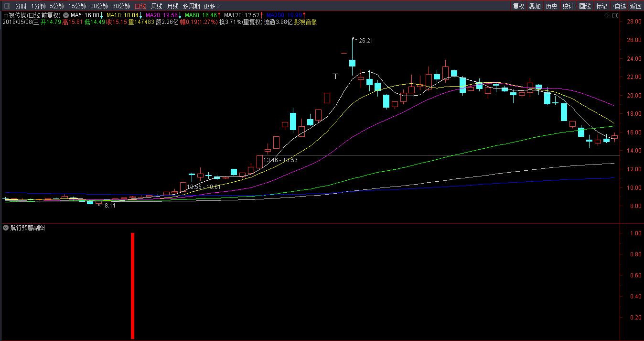The image size is (644, 341).
Task: Toggle the side panel icon beside the diamond
Action: (615, 15)
